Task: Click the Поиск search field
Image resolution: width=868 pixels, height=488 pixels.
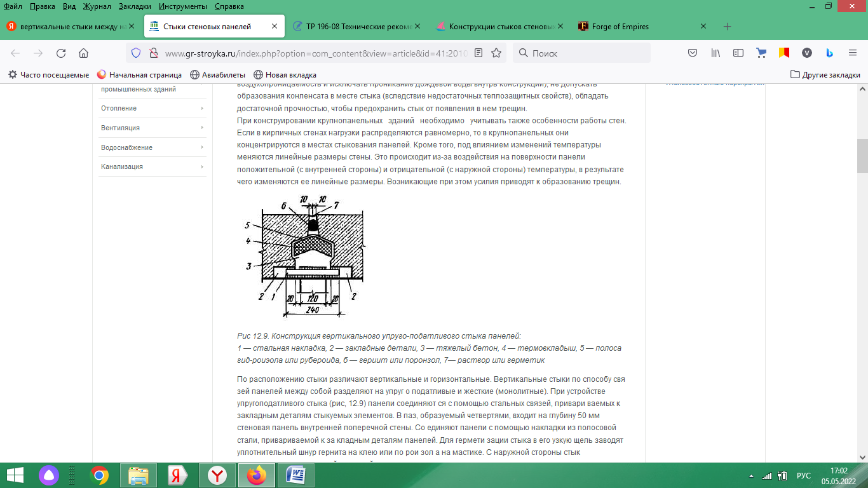Action: tap(581, 53)
